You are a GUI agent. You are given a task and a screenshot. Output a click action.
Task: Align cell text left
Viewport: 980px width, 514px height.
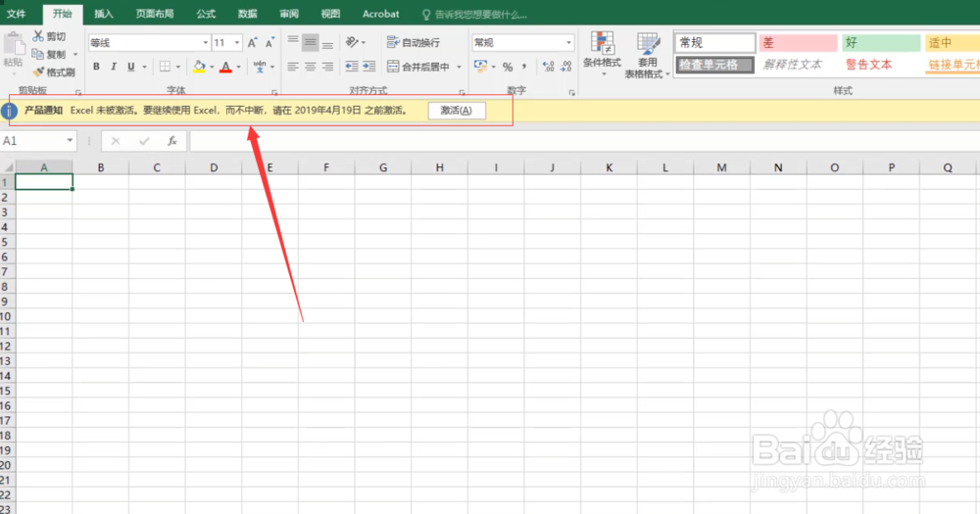point(292,67)
